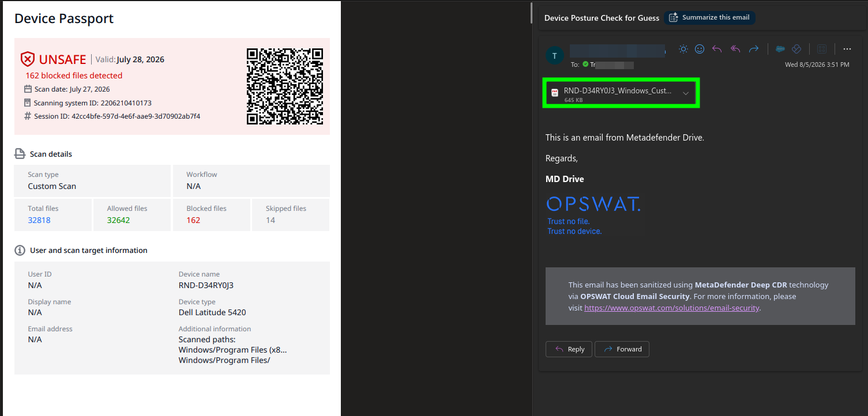Click the red UNSAFE shield icon

coord(28,59)
